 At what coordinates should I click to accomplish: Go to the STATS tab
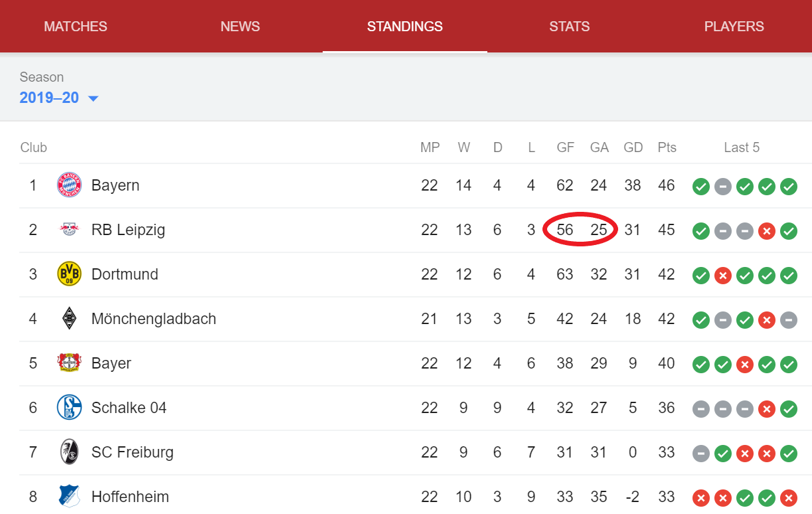(570, 27)
